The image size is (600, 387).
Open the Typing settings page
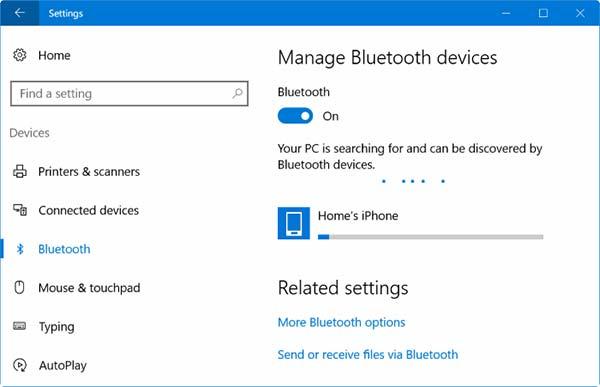(56, 327)
